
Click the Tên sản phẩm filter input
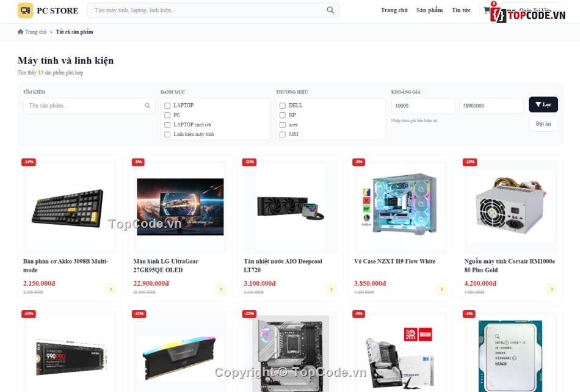tap(89, 106)
